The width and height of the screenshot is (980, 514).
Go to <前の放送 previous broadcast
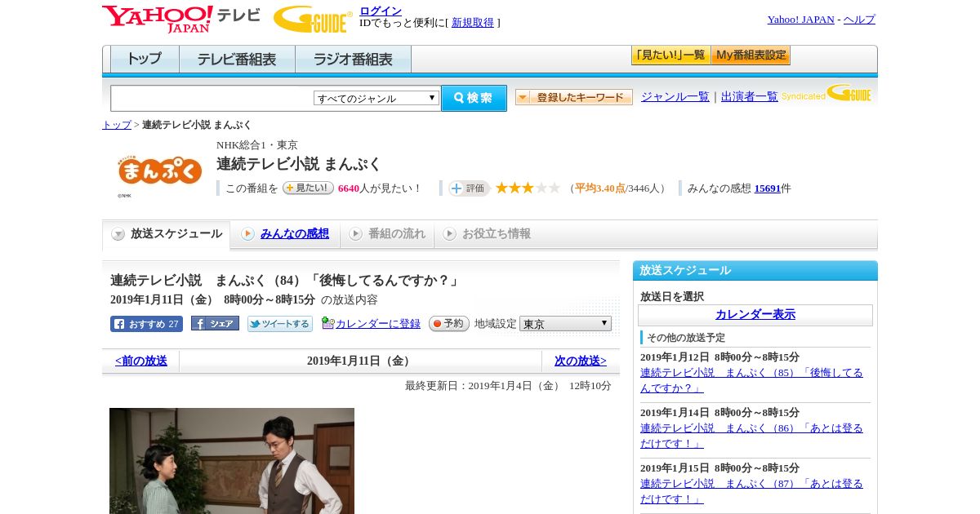(x=141, y=361)
